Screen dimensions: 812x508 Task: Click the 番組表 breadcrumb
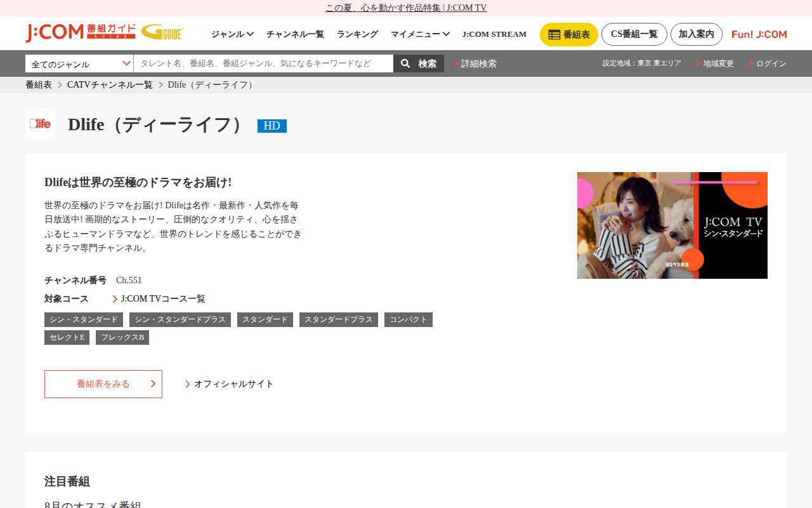click(39, 84)
